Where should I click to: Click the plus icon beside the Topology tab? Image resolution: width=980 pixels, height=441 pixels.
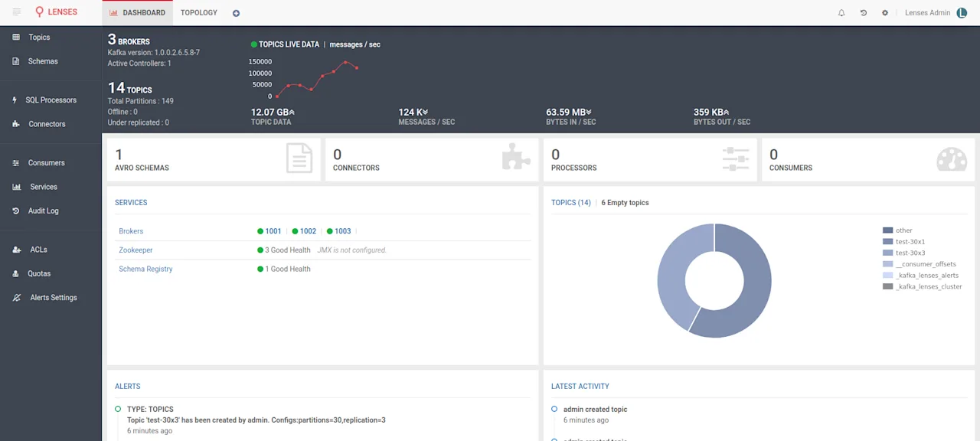(x=236, y=13)
